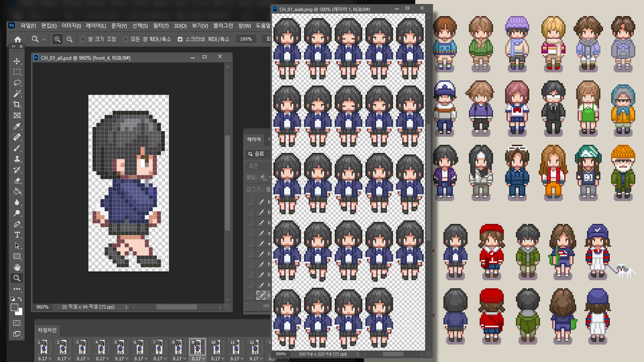Select the Move tool
The image size is (644, 362).
(17, 61)
